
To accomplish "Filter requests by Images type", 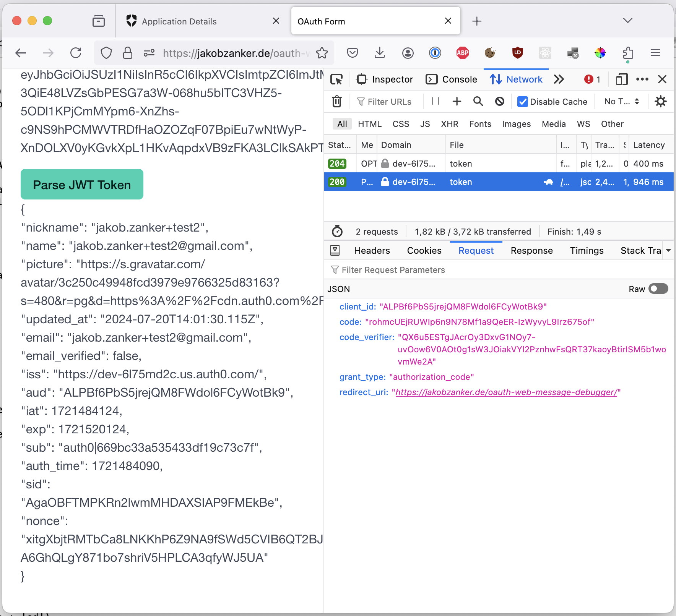I will tap(516, 124).
